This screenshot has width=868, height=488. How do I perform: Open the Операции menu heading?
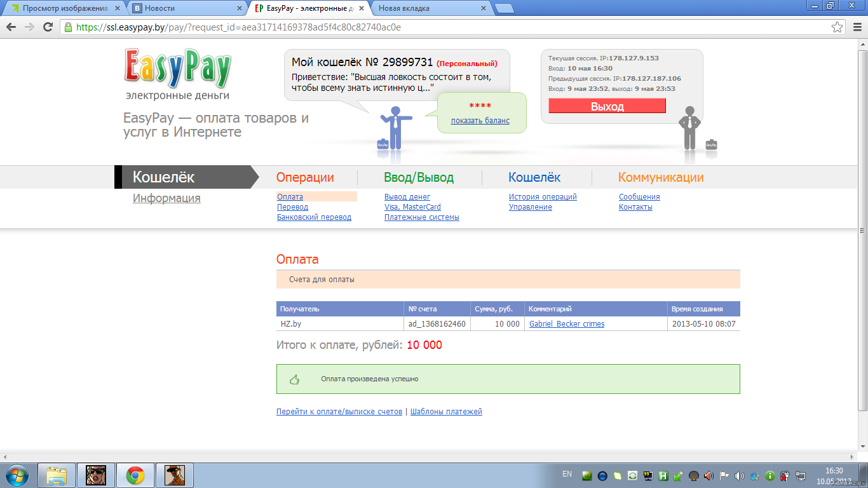(305, 177)
